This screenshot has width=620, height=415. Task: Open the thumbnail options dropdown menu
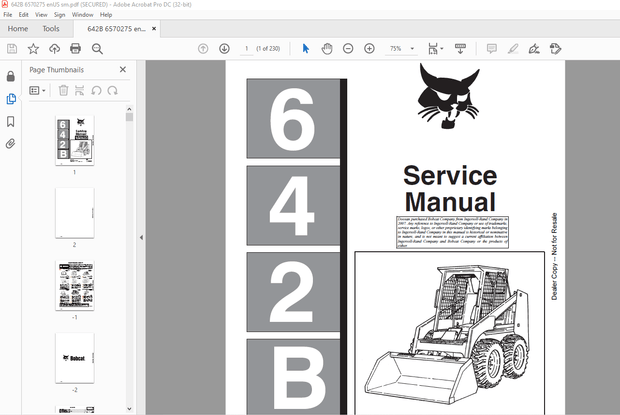pos(39,90)
